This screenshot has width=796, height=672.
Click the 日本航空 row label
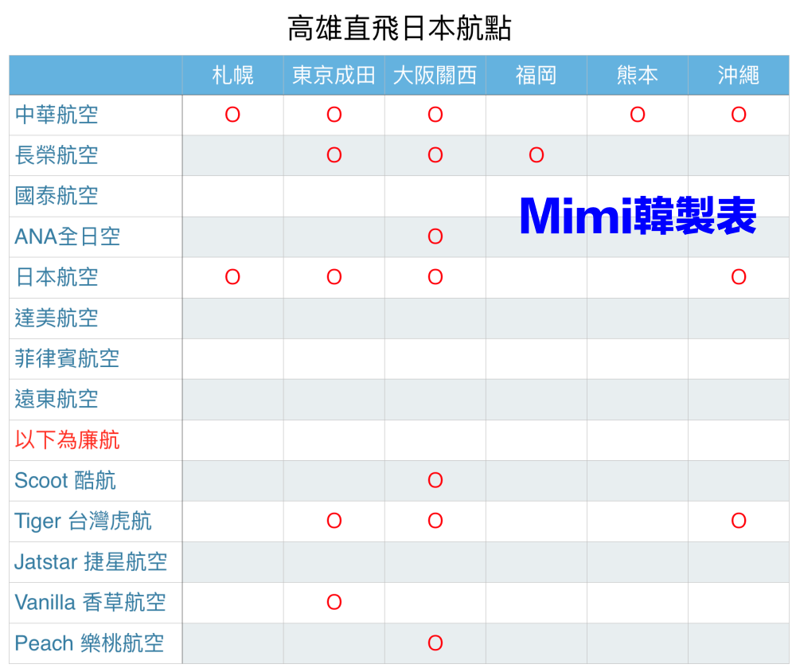click(57, 277)
